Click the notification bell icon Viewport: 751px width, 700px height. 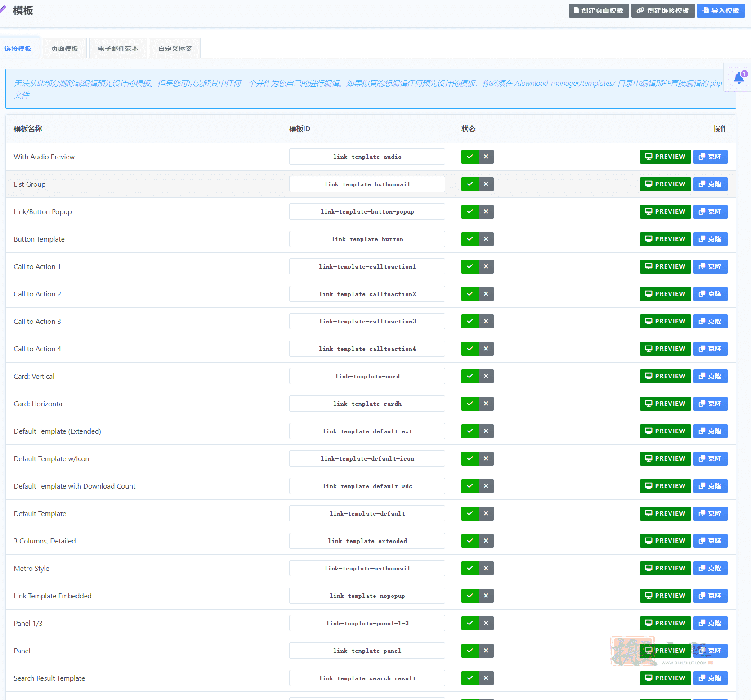pos(738,77)
